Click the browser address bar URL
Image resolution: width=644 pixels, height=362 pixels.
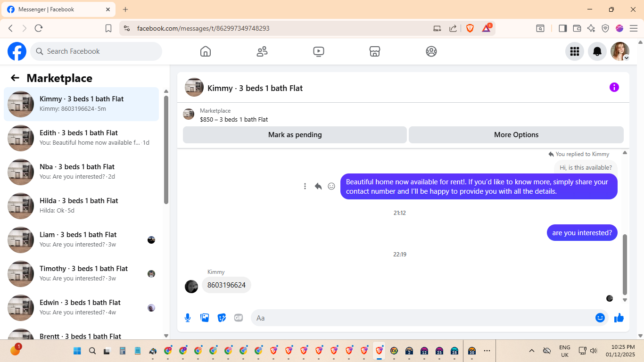coord(203,28)
